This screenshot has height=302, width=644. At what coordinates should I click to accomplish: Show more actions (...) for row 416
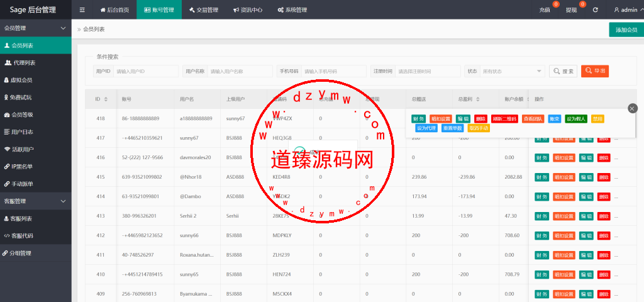coord(616,157)
